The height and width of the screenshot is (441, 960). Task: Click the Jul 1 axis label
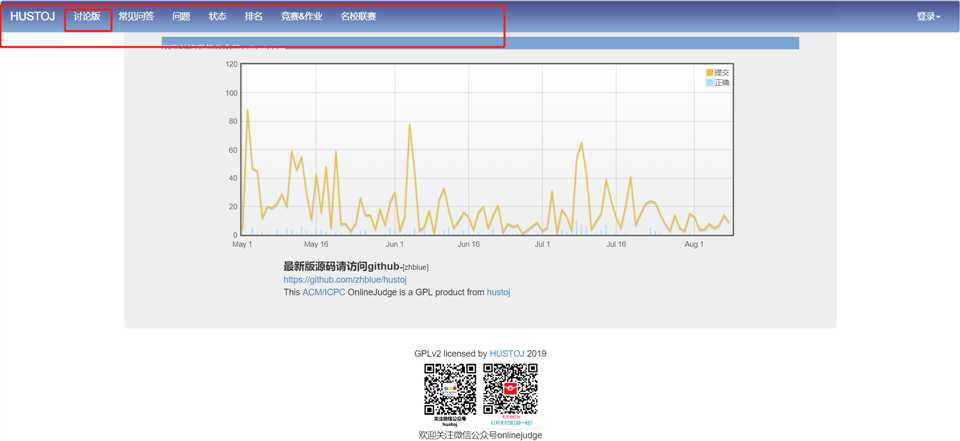(x=542, y=244)
